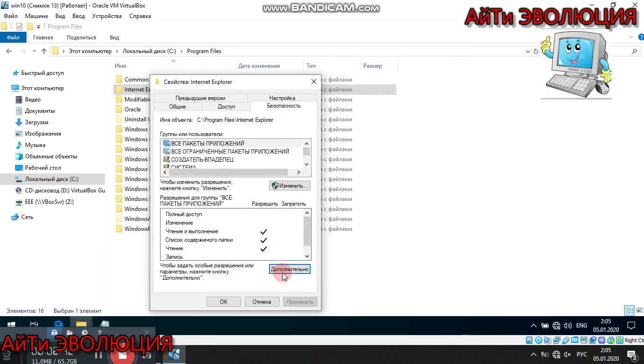The height and width of the screenshot is (364, 644).
Task: Click the Explorer search magnifier icon
Action: click(x=635, y=51)
